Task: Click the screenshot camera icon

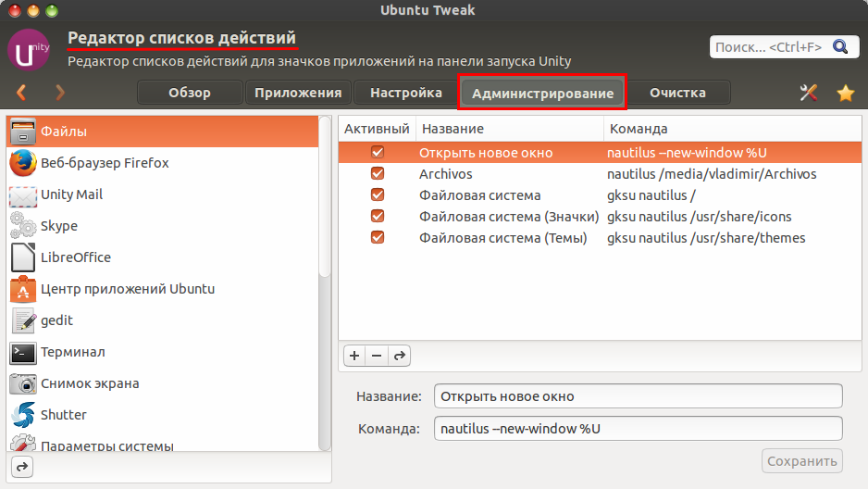Action: (x=23, y=383)
